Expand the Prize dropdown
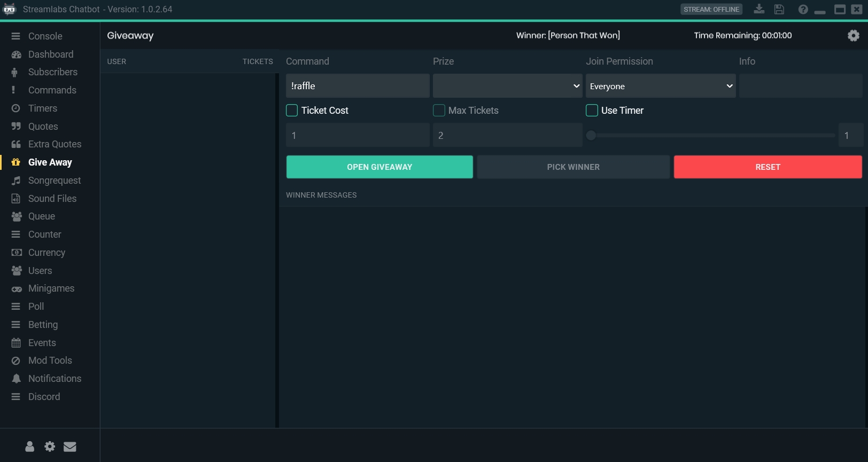 coord(507,86)
